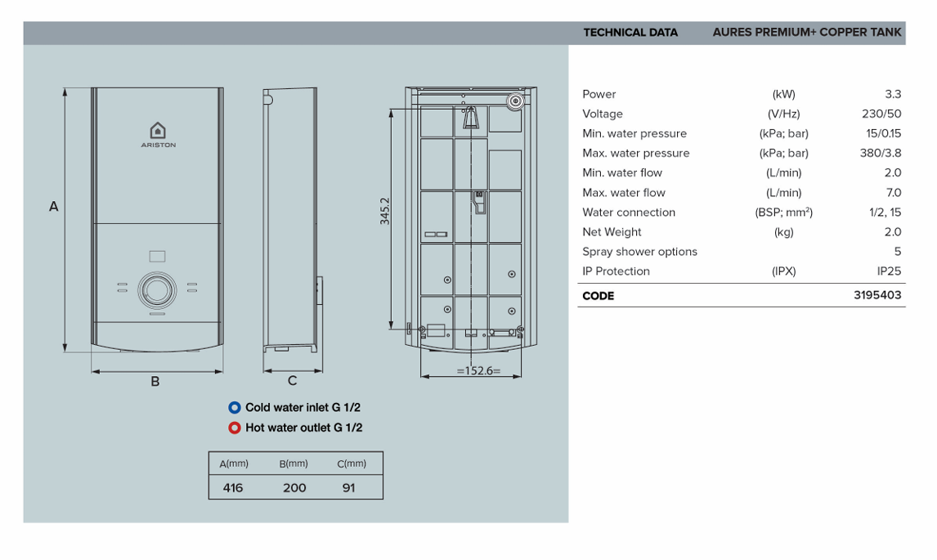Click the CODE label

click(x=599, y=297)
